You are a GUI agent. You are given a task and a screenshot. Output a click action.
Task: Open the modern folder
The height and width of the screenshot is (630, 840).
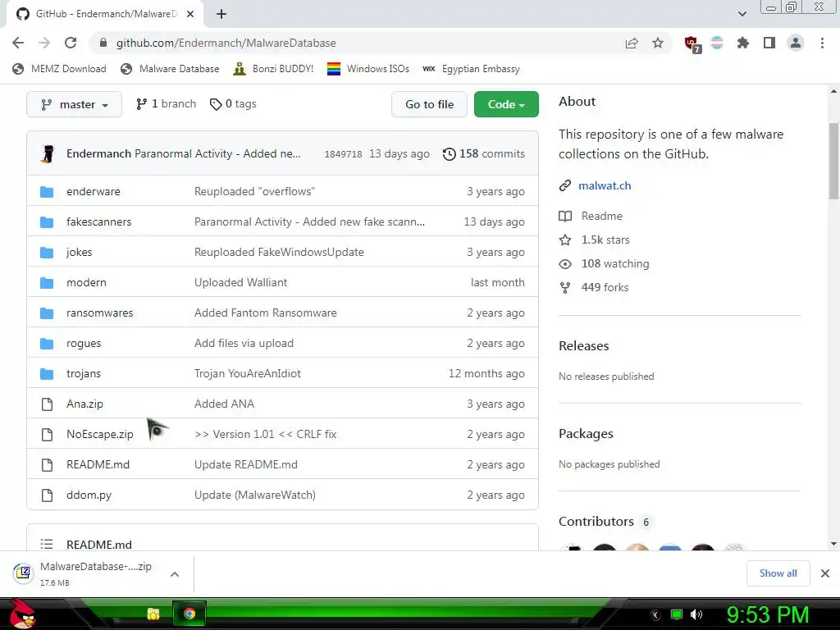[86, 282]
